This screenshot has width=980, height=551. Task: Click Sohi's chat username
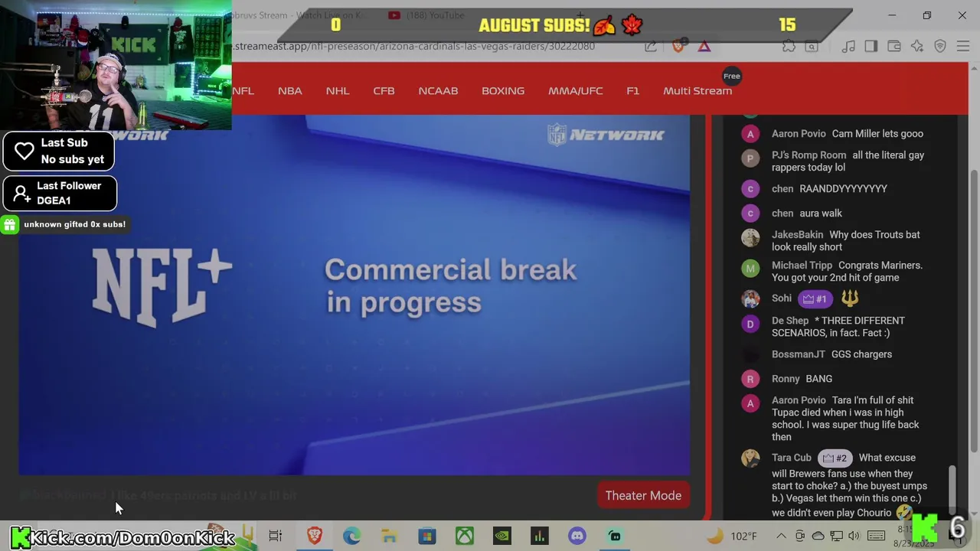click(782, 298)
